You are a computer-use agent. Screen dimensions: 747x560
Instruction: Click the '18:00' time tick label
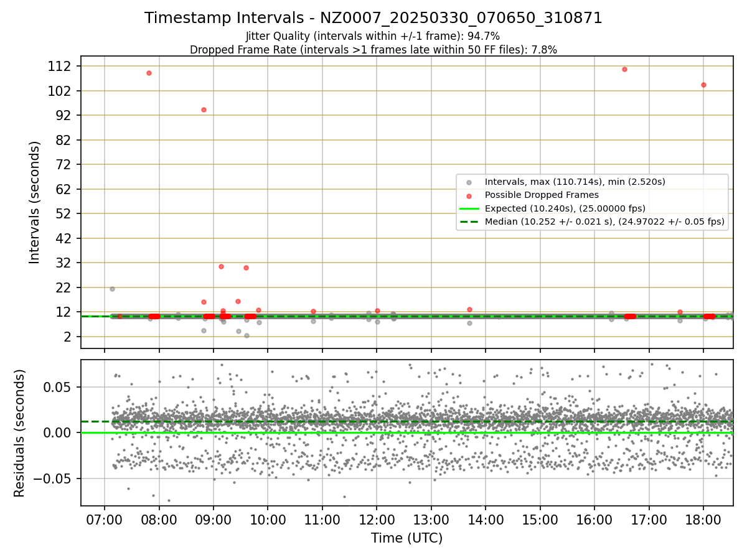point(703,519)
